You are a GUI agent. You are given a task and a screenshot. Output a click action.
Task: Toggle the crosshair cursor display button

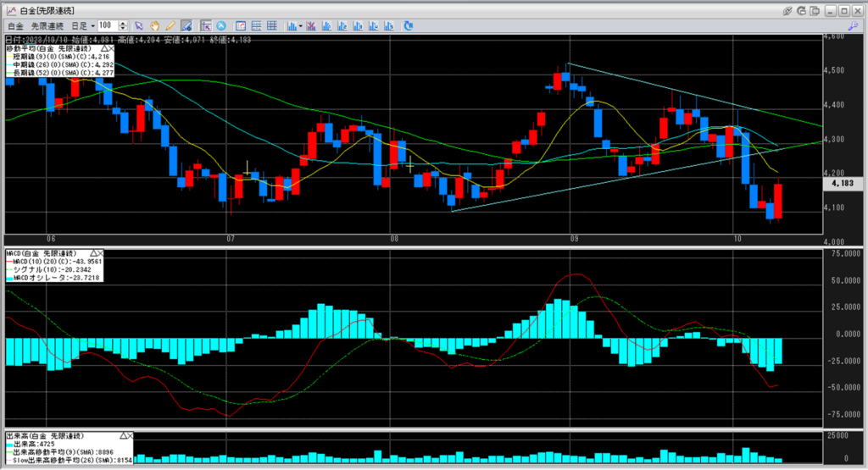(x=205, y=26)
